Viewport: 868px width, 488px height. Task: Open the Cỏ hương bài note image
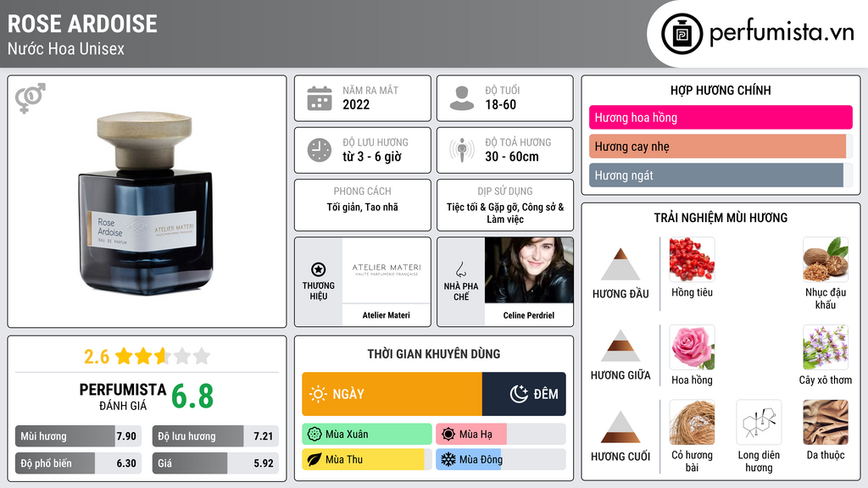pyautogui.click(x=692, y=422)
